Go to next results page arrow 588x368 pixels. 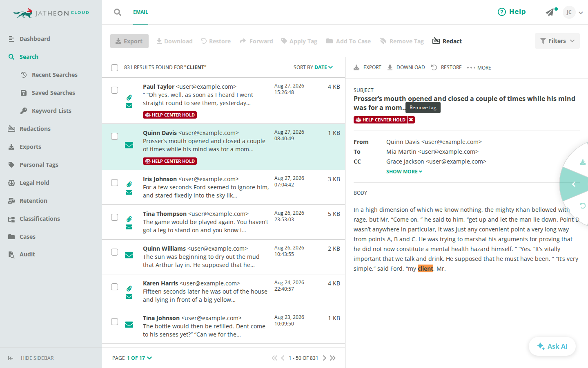(x=325, y=358)
